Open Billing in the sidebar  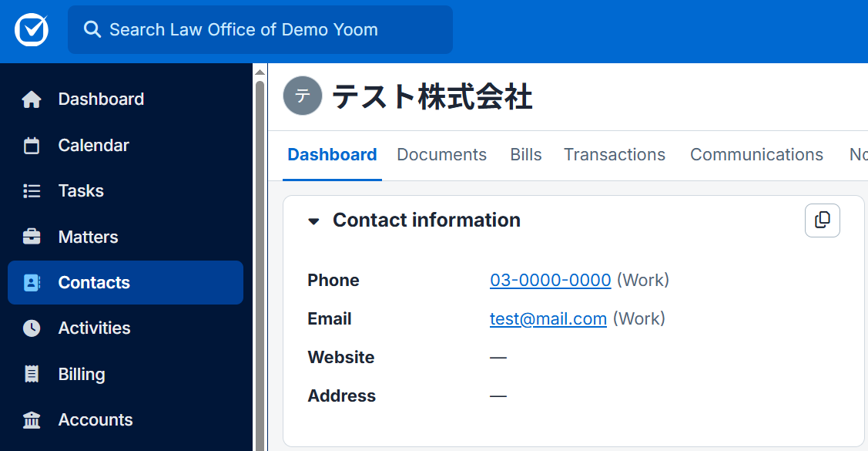click(126, 374)
